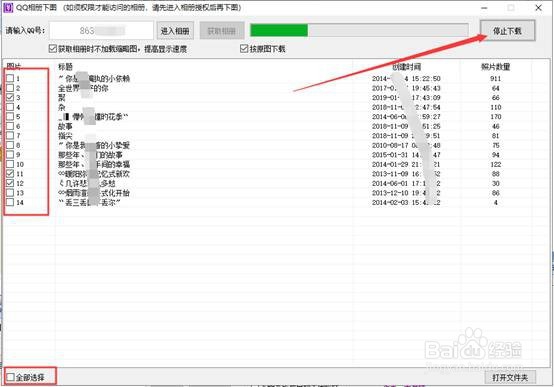Close the QQ相册下图 window
The width and height of the screenshot is (554, 387).
pyautogui.click(x=538, y=8)
